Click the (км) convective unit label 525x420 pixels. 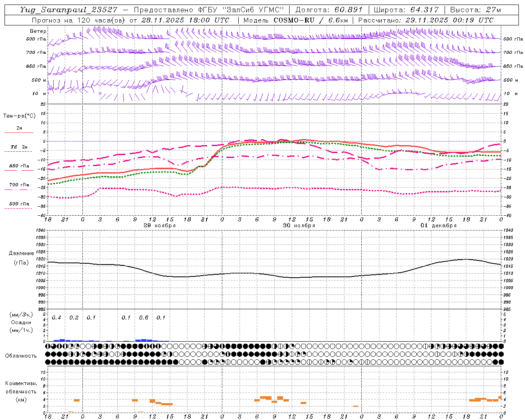pos(21,399)
